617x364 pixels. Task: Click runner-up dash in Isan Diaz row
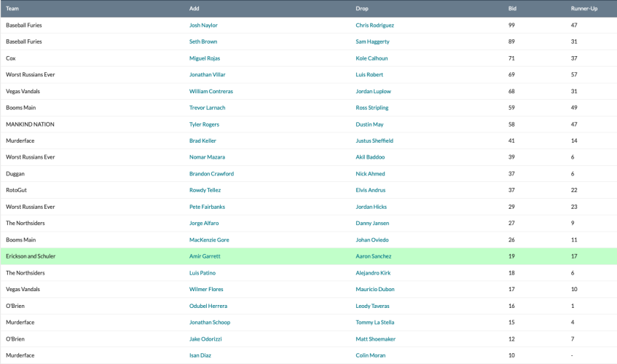[572, 355]
